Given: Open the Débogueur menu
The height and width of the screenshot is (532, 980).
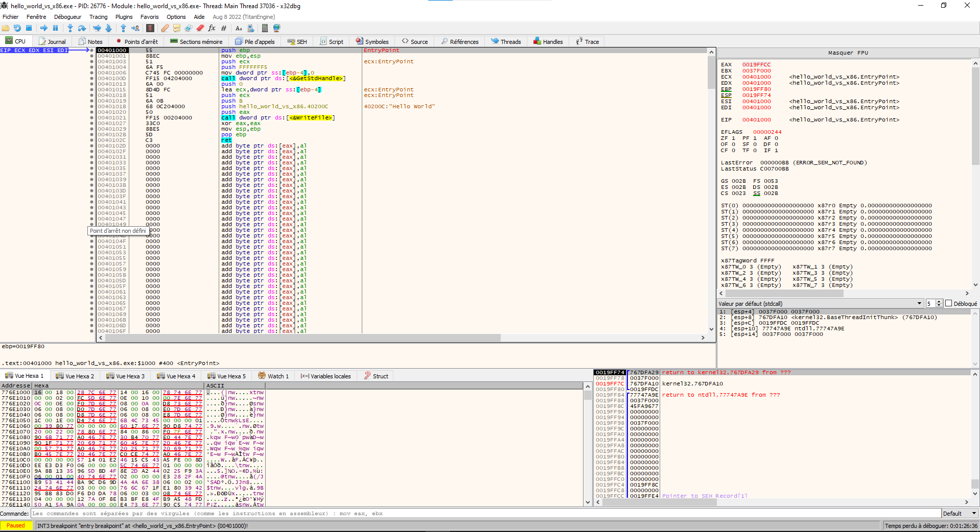Looking at the screenshot, I should pyautogui.click(x=67, y=17).
